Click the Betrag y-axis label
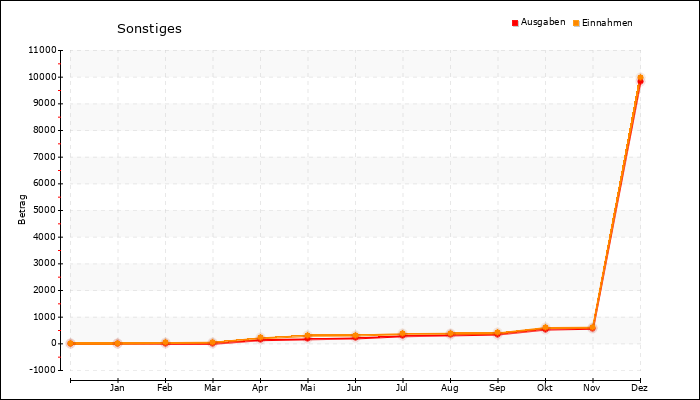This screenshot has height=400, width=700. point(23,210)
